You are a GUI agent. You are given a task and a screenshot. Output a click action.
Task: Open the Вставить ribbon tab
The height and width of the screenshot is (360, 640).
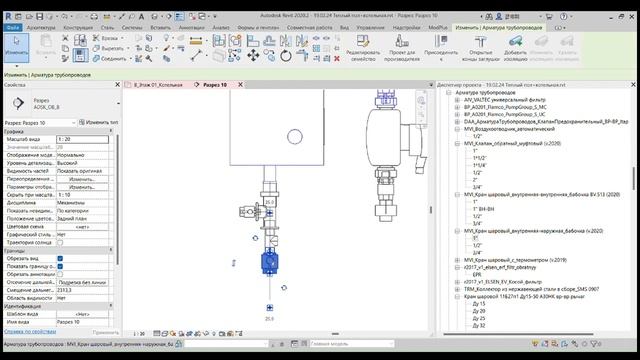pos(160,28)
